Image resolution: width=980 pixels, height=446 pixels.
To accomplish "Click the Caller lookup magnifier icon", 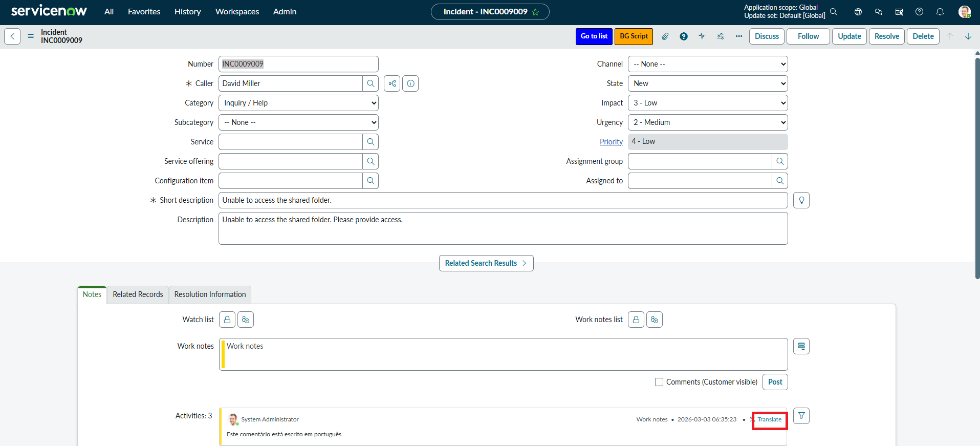I will 371,83.
